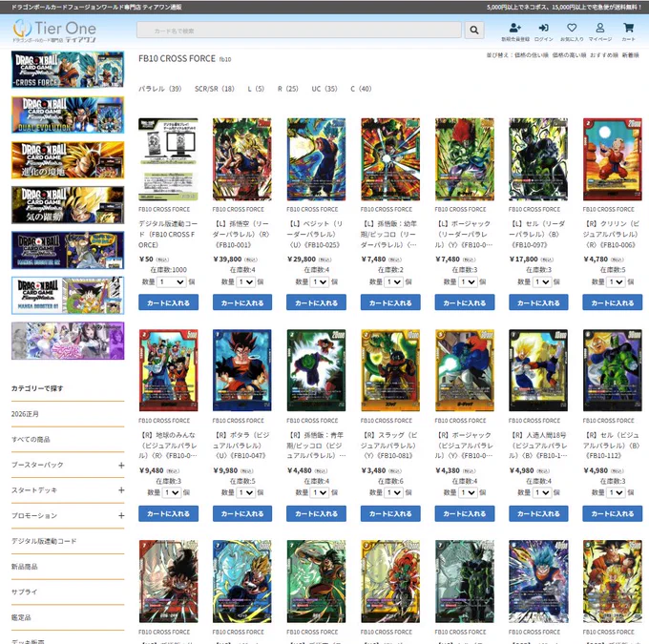649x644 pixels.
Task: Add ベジット ¥29,800 card to cart
Action: [316, 302]
